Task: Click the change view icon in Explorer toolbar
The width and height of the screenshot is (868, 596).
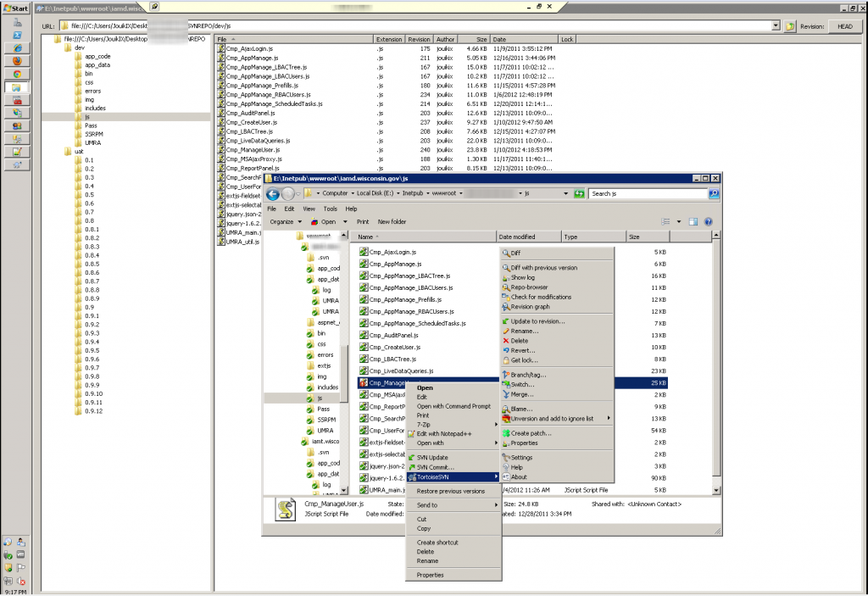Action: 666,221
